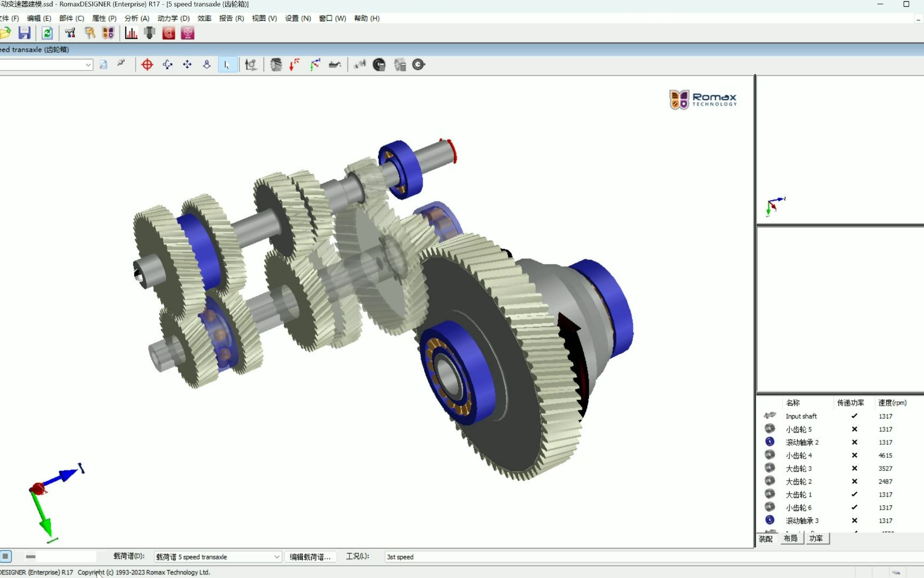Click the axes with gear icon
Image resolution: width=924 pixels, height=578 pixels.
[251, 65]
